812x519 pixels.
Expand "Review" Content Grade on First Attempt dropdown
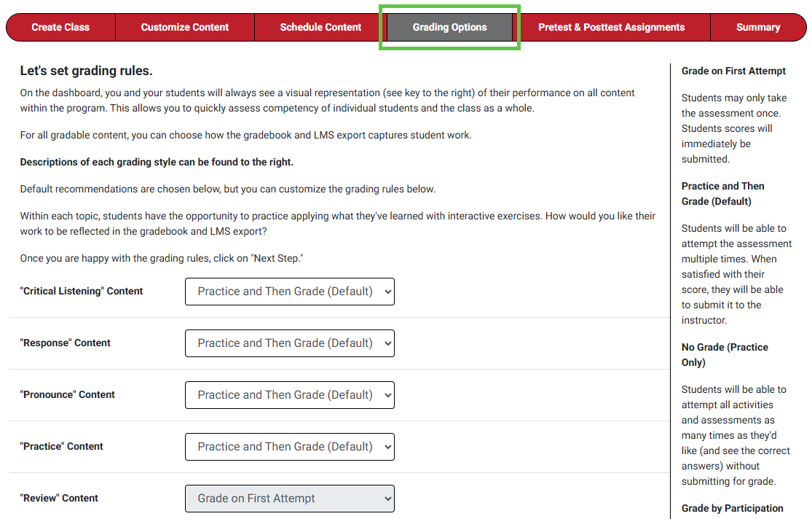click(x=290, y=499)
